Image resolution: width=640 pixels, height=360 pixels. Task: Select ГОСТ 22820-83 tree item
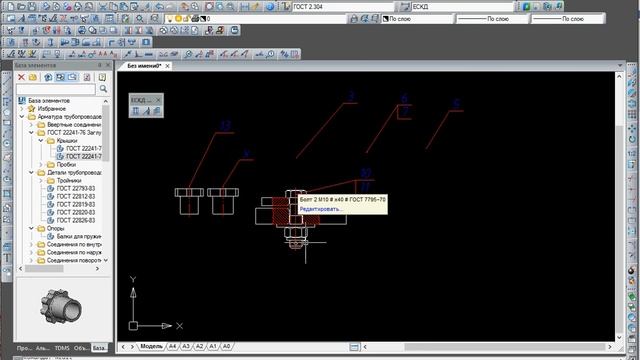click(76, 212)
